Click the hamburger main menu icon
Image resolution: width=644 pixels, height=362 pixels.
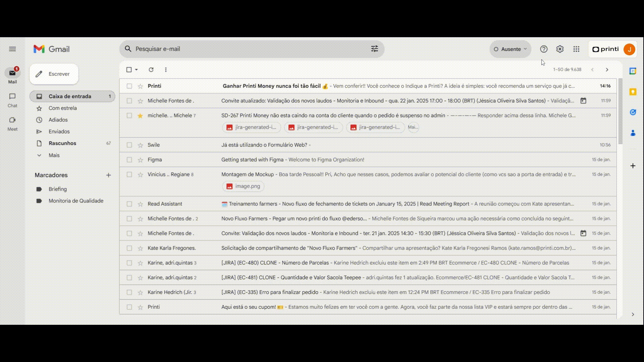tap(12, 49)
